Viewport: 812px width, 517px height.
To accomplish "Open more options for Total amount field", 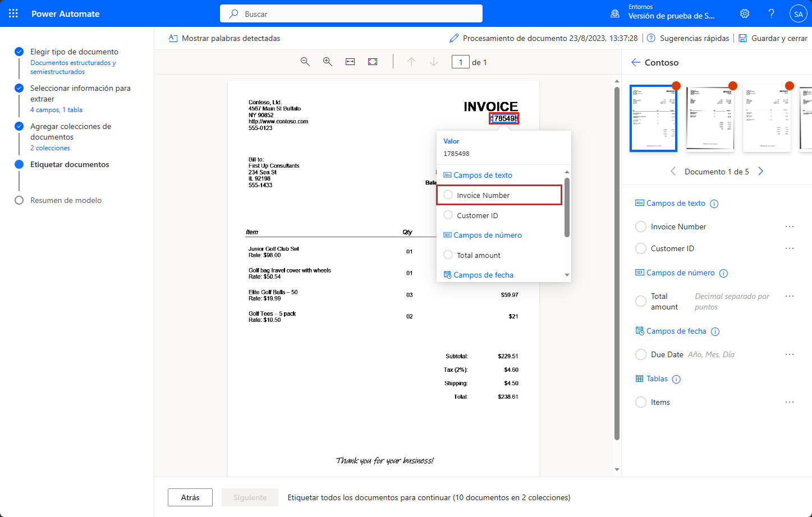I will click(x=790, y=296).
